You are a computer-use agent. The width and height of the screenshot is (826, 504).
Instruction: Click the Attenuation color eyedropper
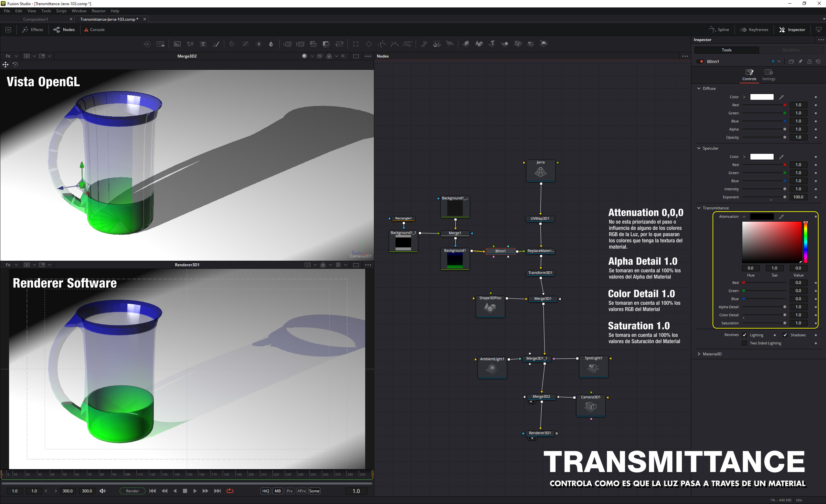click(781, 217)
